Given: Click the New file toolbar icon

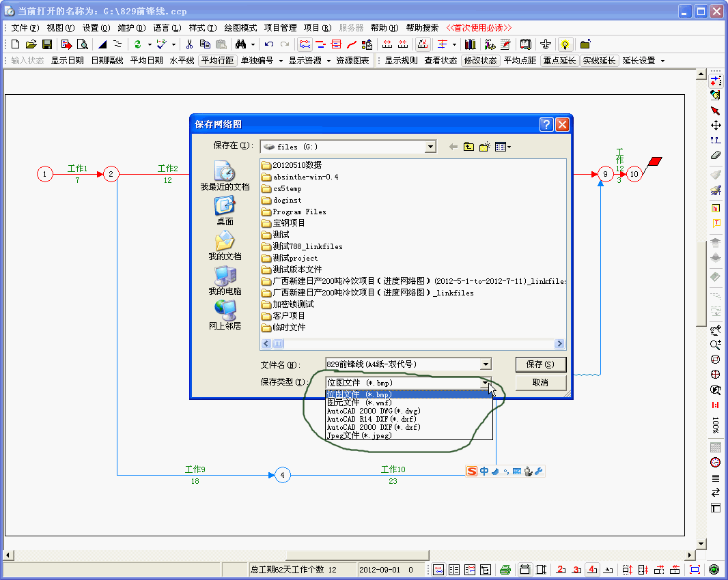Looking at the screenshot, I should pyautogui.click(x=15, y=44).
